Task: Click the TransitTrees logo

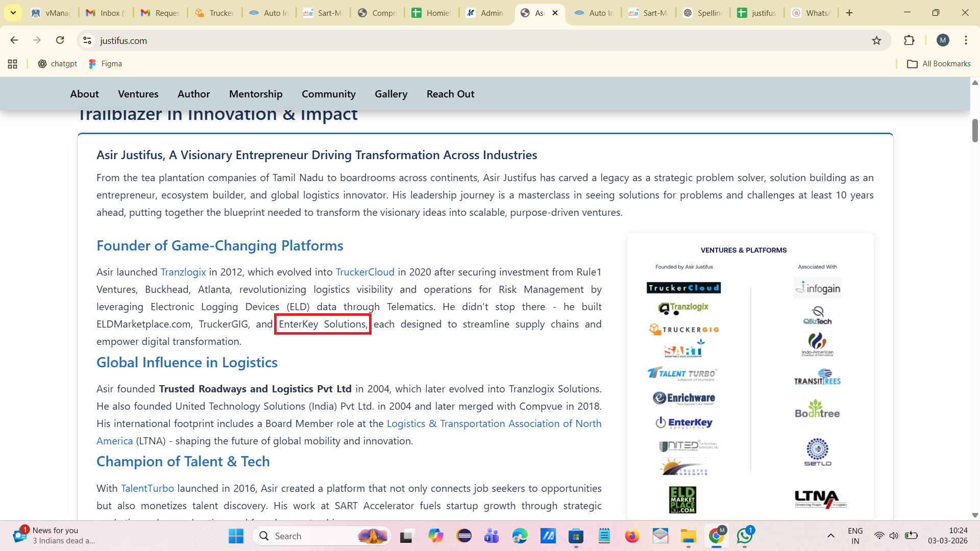Action: click(x=818, y=377)
